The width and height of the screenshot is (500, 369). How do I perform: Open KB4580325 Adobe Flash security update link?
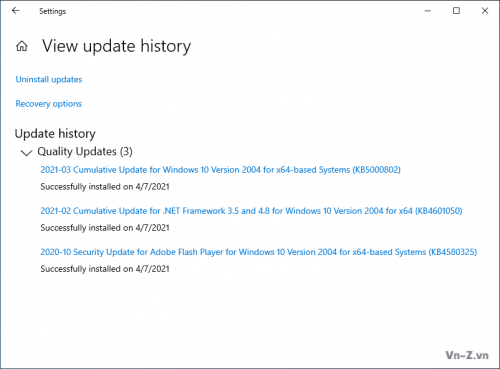point(259,252)
